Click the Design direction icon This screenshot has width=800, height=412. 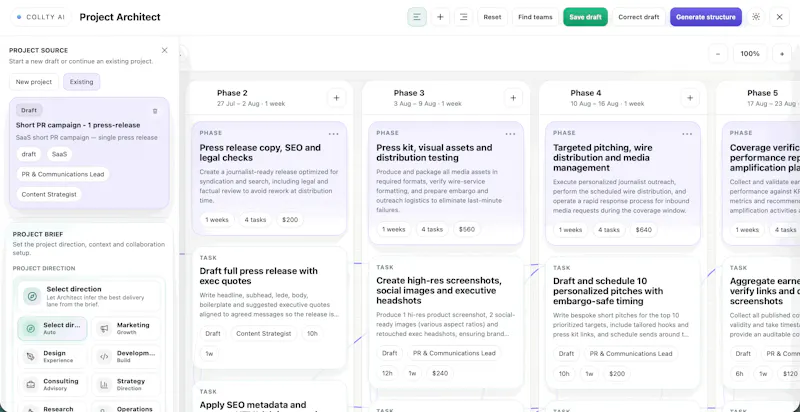(30, 356)
